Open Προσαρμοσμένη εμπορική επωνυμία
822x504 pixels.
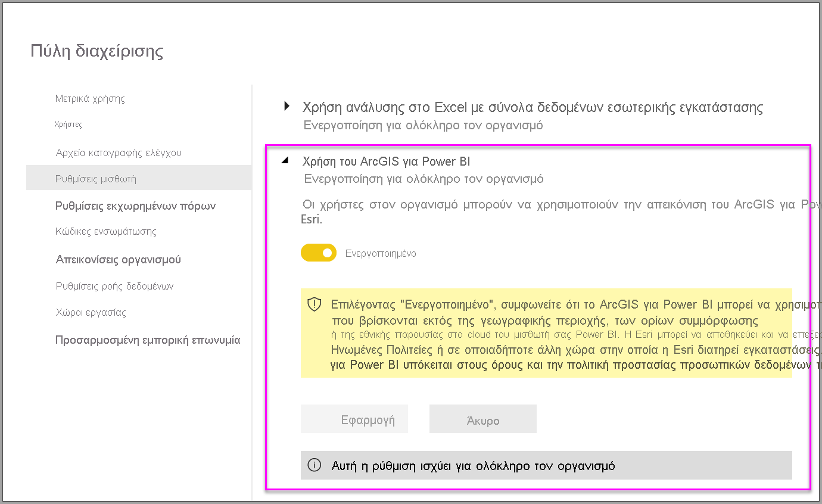148,340
